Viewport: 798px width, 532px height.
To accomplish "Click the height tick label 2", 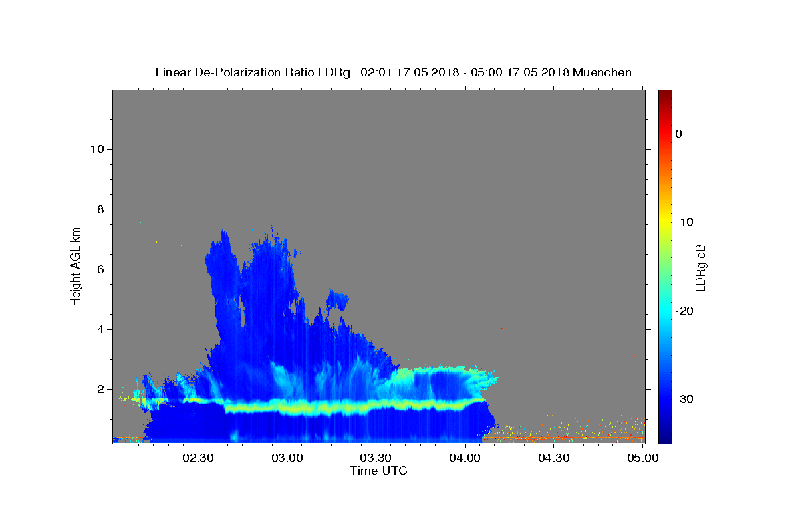I will [x=100, y=390].
